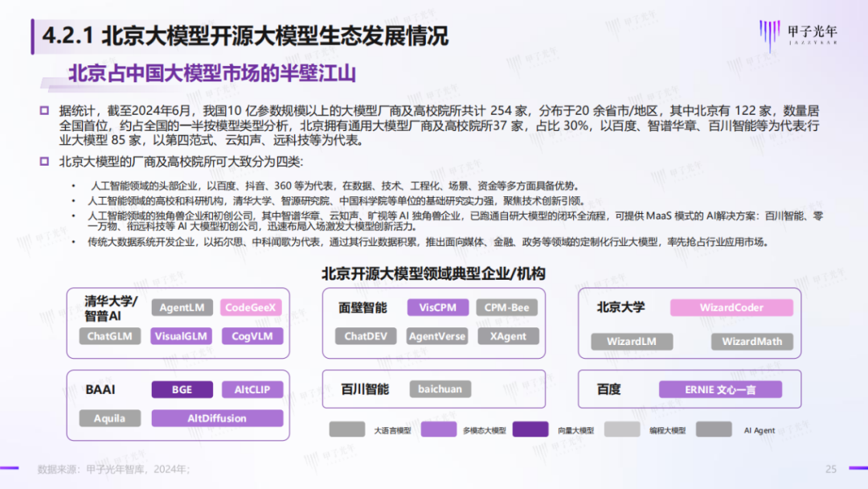
Task: Click the AI Agent legend swatch
Action: [x=714, y=429]
